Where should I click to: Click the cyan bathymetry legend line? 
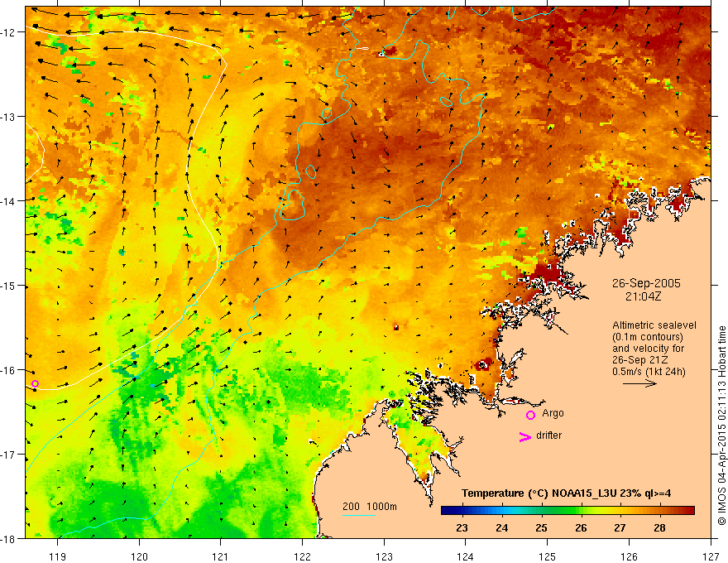tap(359, 515)
